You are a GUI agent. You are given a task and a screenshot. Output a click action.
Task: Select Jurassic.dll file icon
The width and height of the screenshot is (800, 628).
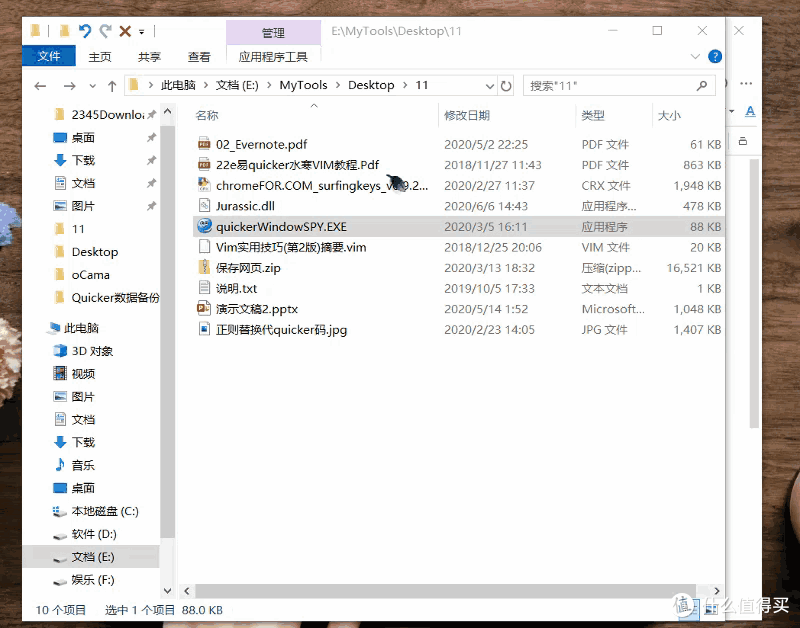click(204, 206)
